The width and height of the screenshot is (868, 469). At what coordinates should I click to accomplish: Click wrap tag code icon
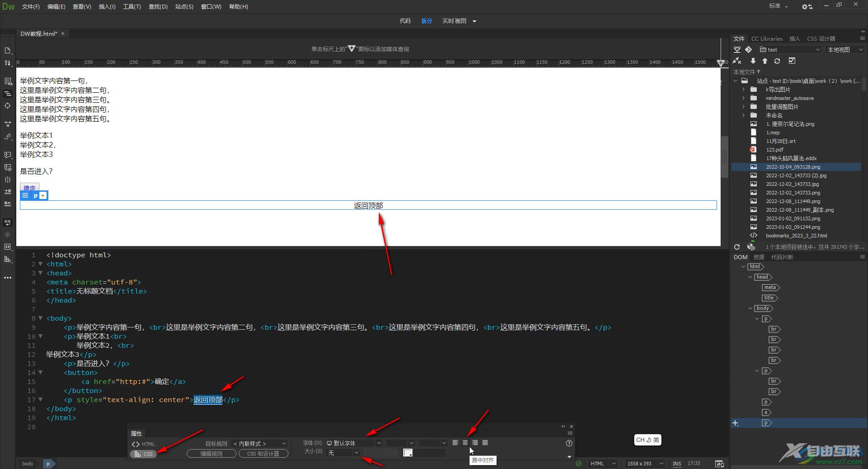click(8, 247)
